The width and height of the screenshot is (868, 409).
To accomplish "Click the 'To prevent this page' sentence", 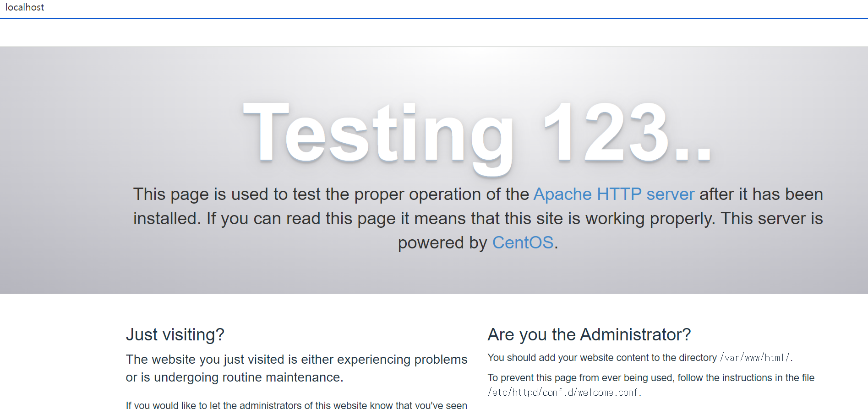I will (651, 385).
